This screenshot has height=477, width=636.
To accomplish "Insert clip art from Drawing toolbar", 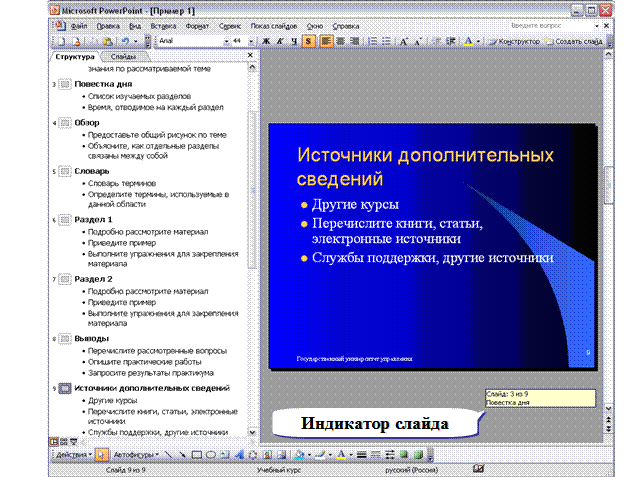I will coord(267,455).
